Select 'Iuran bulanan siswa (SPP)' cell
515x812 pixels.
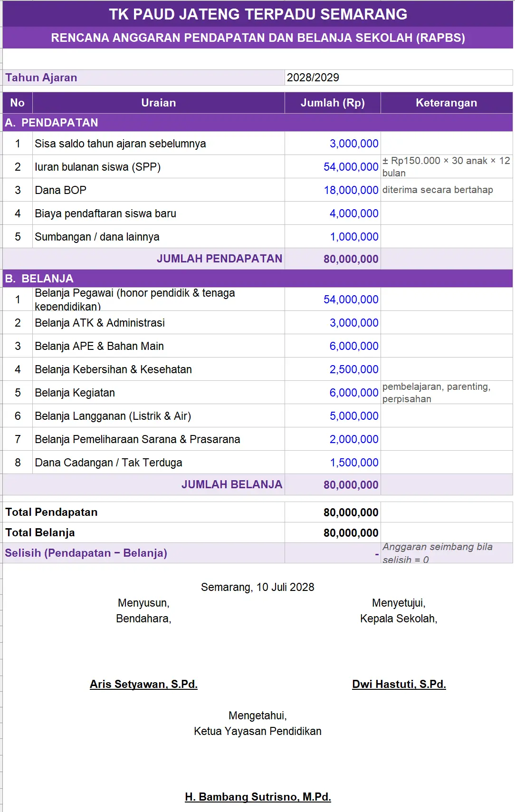tap(159, 167)
